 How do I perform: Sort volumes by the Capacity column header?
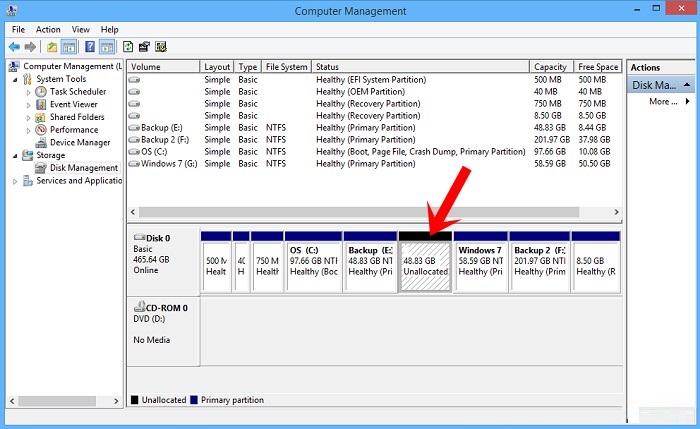[x=552, y=67]
